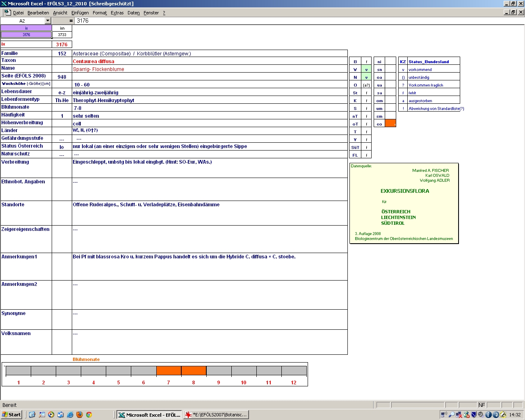Click the Excel workbook icon in the menu bar

click(7, 13)
